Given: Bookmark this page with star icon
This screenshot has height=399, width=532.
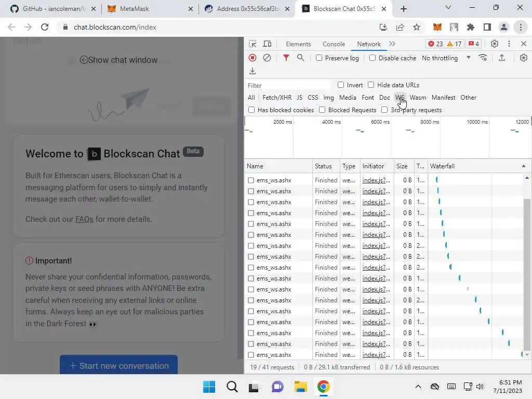Looking at the screenshot, I should [417, 27].
